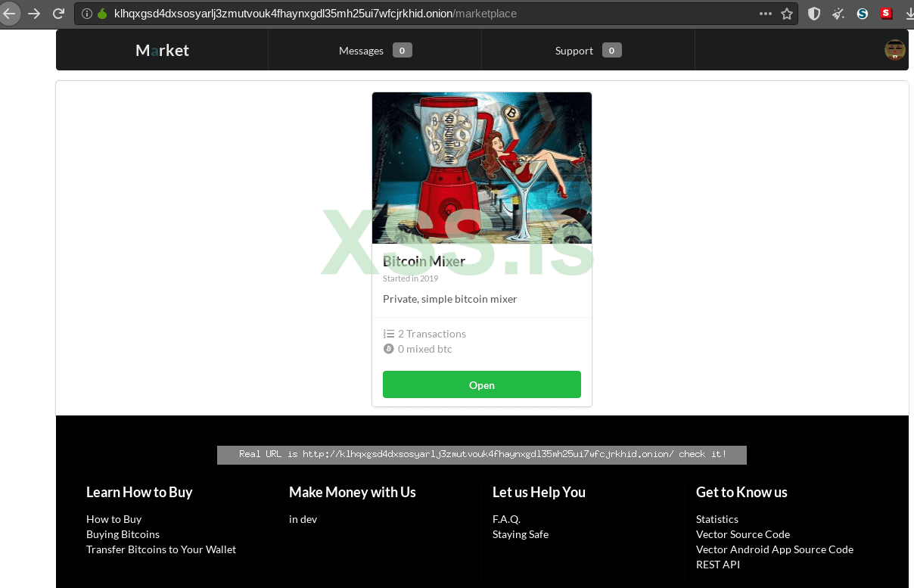Click the Messages 0 count badge
The image size is (914, 588).
pos(402,51)
